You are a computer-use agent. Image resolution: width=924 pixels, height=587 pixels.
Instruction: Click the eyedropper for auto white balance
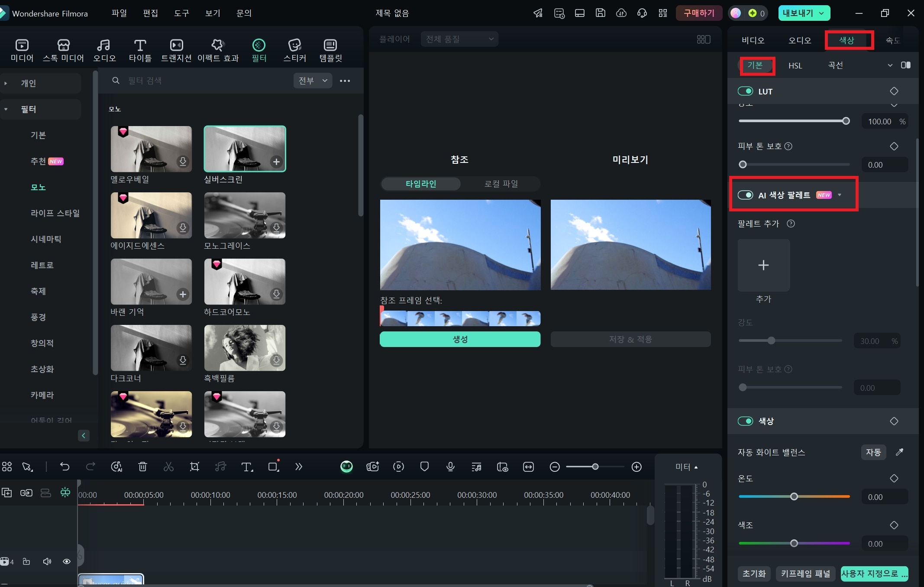pos(899,452)
